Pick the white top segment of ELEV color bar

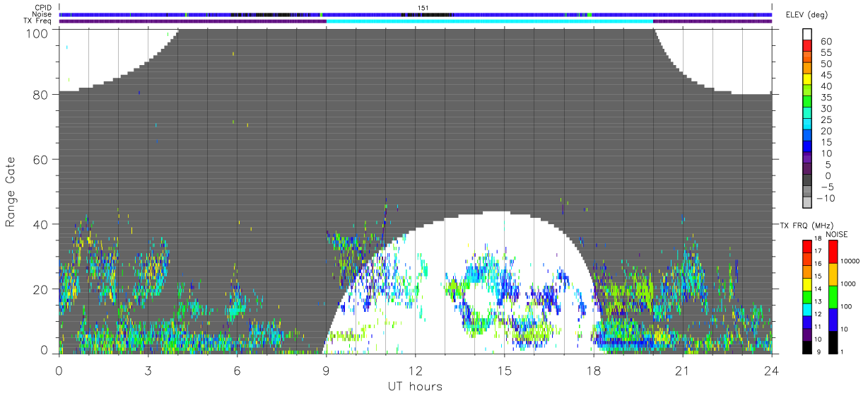tap(809, 34)
